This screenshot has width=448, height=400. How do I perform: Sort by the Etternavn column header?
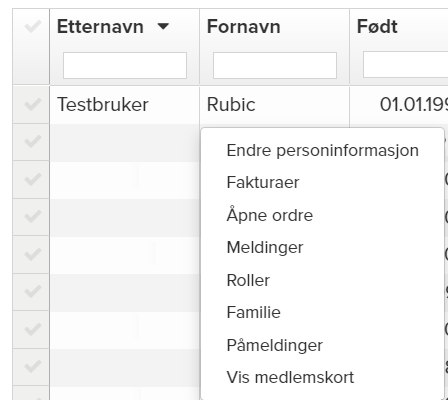(x=100, y=27)
